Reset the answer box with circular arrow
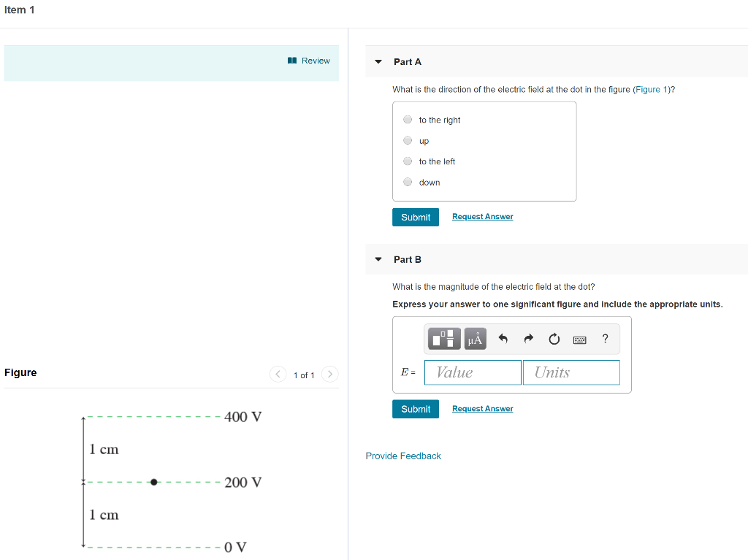748x560 pixels. point(554,339)
